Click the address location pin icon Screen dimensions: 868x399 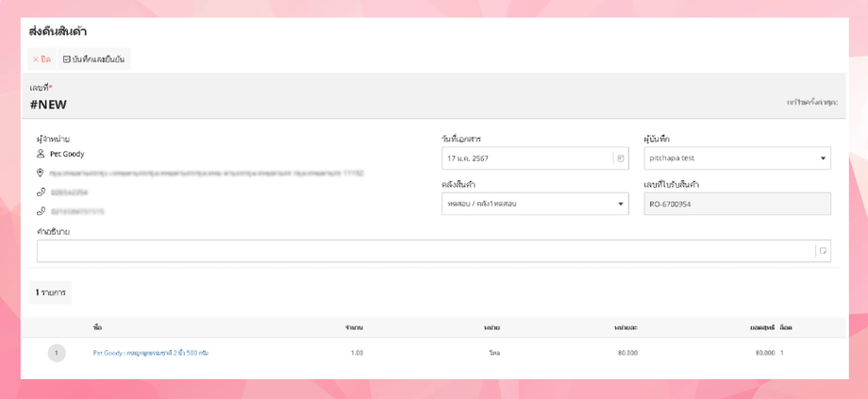pyautogui.click(x=41, y=174)
